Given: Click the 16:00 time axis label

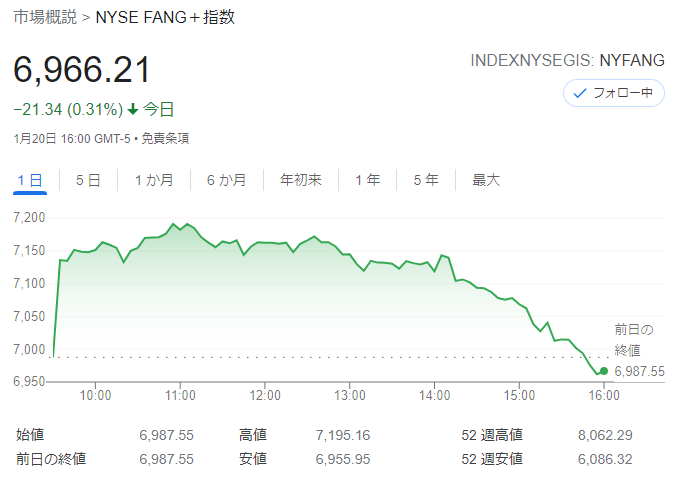Looking at the screenshot, I should point(604,395).
